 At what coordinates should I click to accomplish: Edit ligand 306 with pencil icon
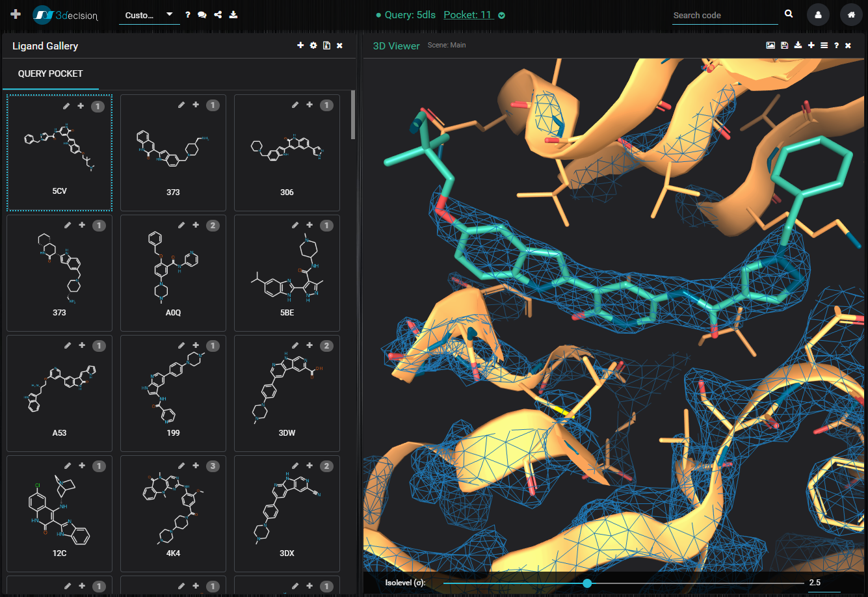[x=295, y=105]
